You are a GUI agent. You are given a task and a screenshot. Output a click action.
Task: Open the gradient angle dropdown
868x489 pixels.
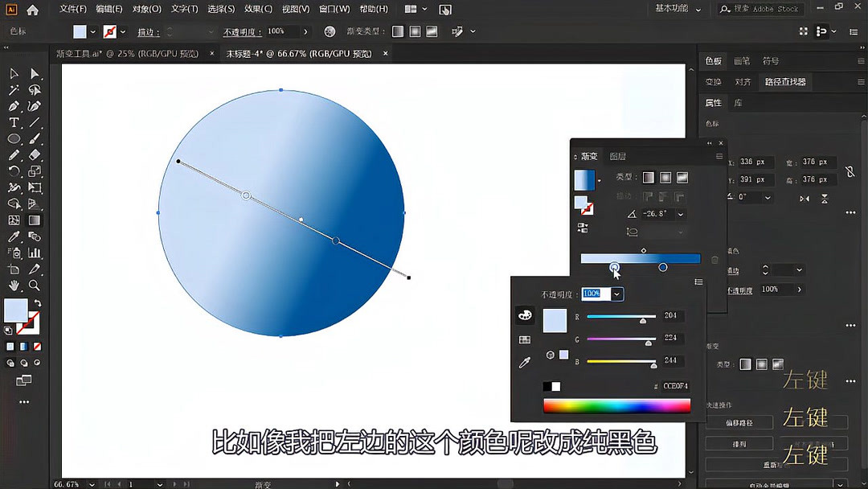(680, 213)
